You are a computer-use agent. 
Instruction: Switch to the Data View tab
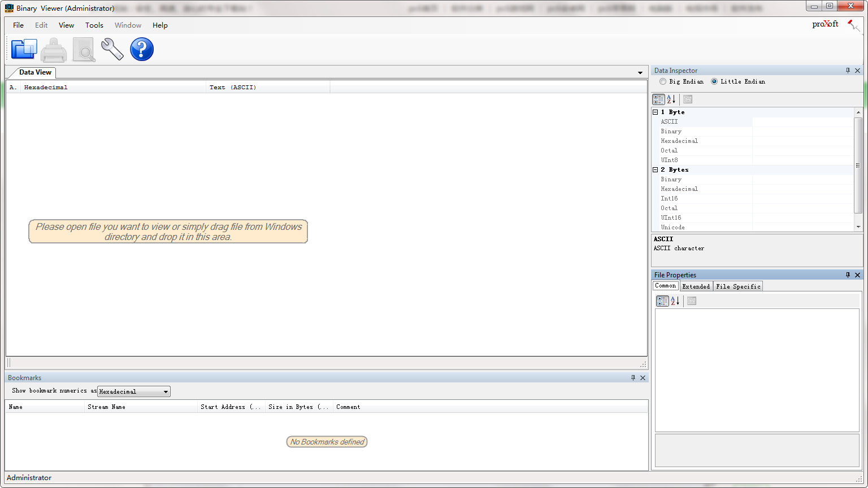pyautogui.click(x=35, y=72)
